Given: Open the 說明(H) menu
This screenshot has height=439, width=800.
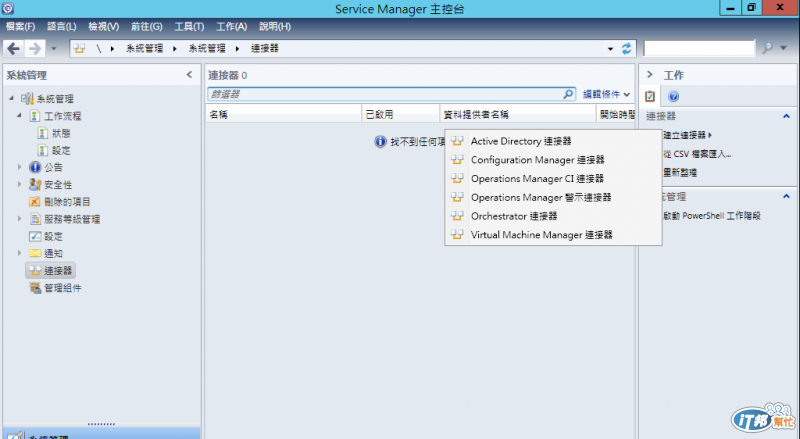Looking at the screenshot, I should [x=275, y=27].
